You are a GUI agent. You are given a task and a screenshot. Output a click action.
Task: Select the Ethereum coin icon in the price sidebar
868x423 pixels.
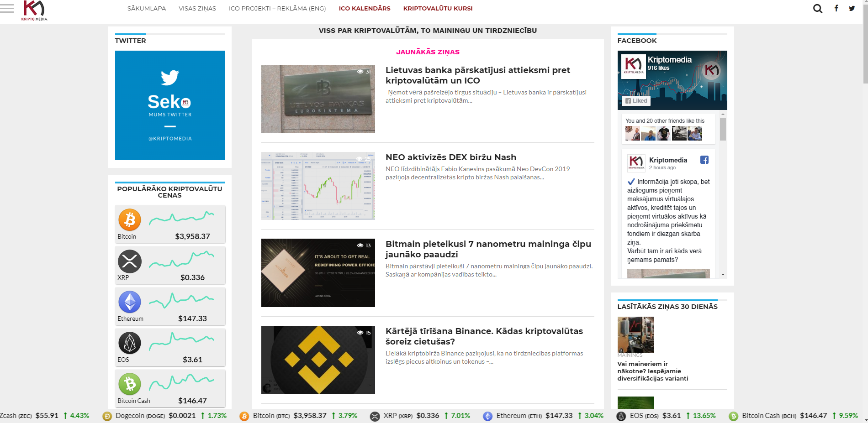(x=130, y=302)
